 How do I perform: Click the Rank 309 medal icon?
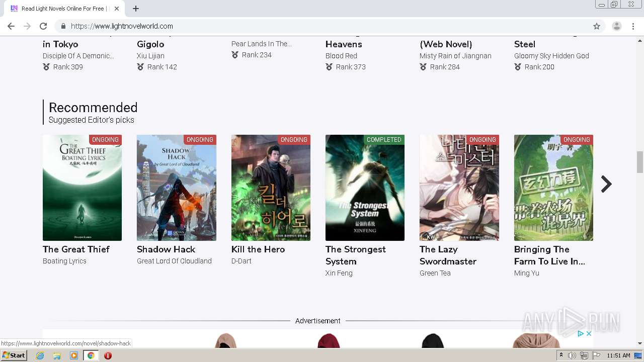point(46,67)
